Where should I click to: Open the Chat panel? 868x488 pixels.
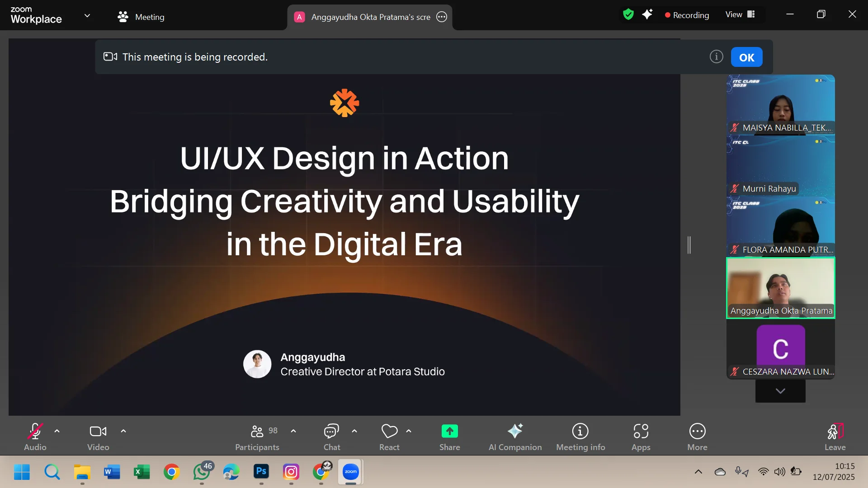click(x=332, y=437)
